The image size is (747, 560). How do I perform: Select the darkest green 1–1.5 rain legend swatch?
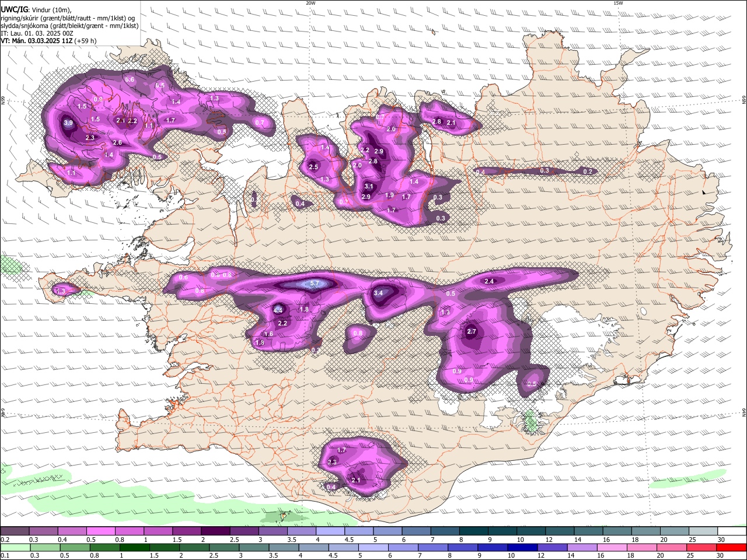pos(134,548)
